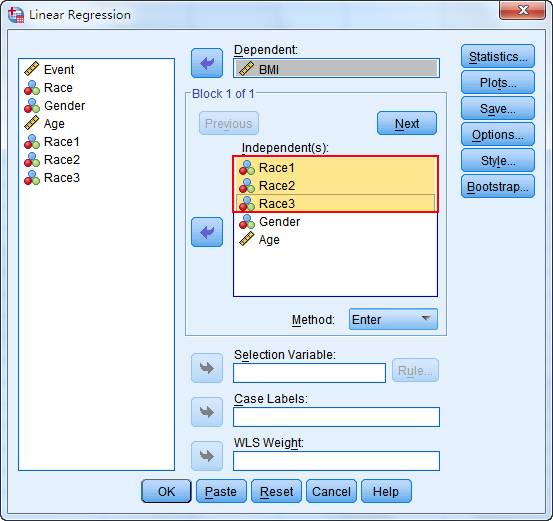Click the nominal icon beside Gender in the left list
This screenshot has height=521, width=553.
click(32, 105)
